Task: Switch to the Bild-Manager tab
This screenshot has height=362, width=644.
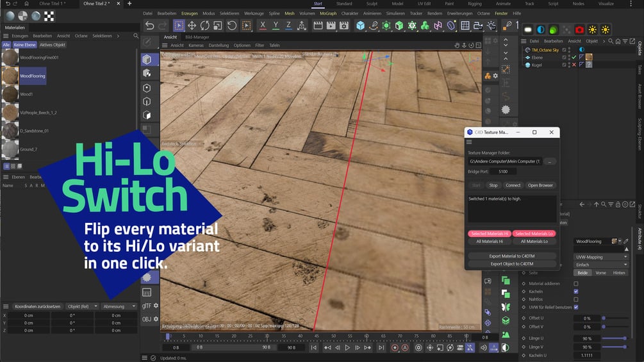Action: tap(197, 37)
